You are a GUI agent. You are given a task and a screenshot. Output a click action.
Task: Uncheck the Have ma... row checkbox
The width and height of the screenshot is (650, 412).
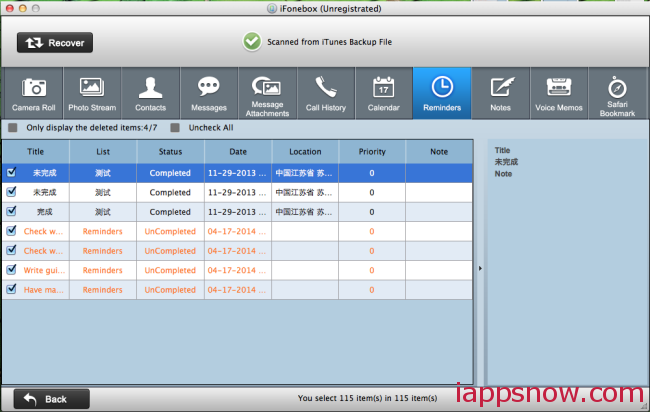click(12, 289)
